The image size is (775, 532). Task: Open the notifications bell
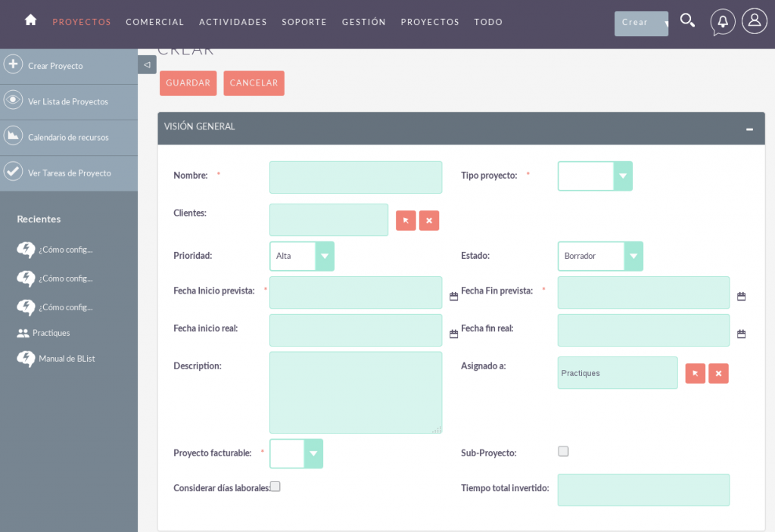click(x=722, y=21)
